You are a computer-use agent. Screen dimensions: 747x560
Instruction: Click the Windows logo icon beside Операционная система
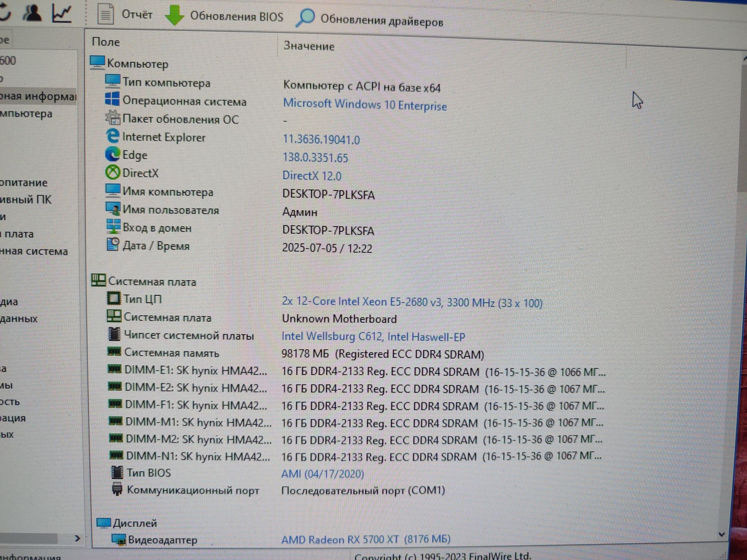coord(112,99)
